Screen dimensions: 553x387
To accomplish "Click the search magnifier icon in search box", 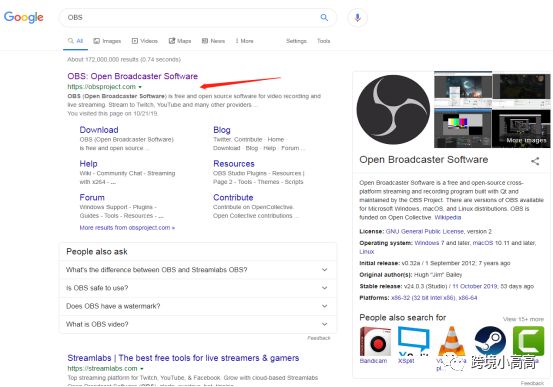I will click(x=324, y=17).
